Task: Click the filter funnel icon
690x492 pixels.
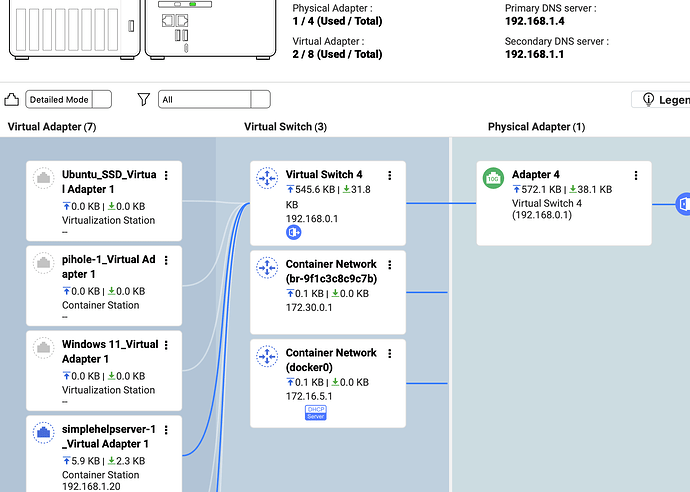Action: (x=144, y=99)
